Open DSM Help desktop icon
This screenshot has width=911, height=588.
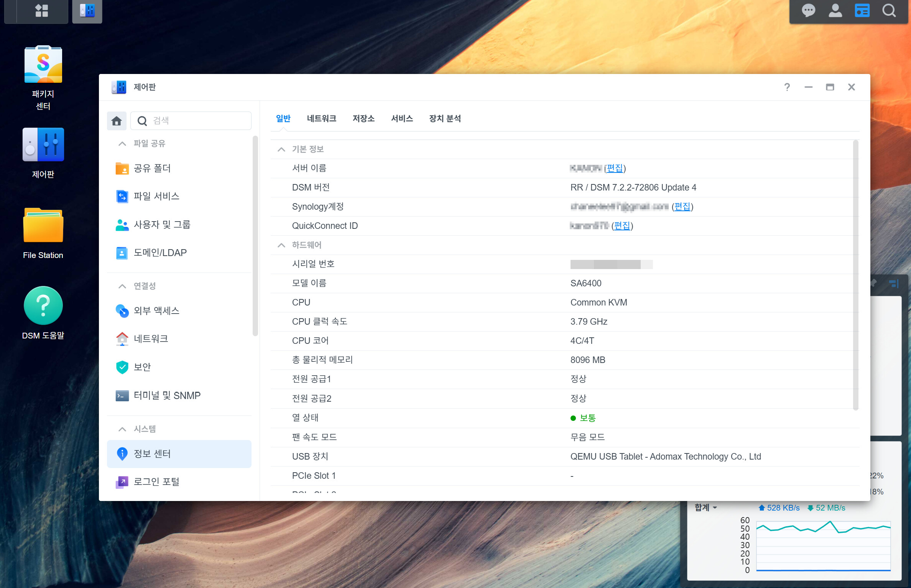point(43,306)
